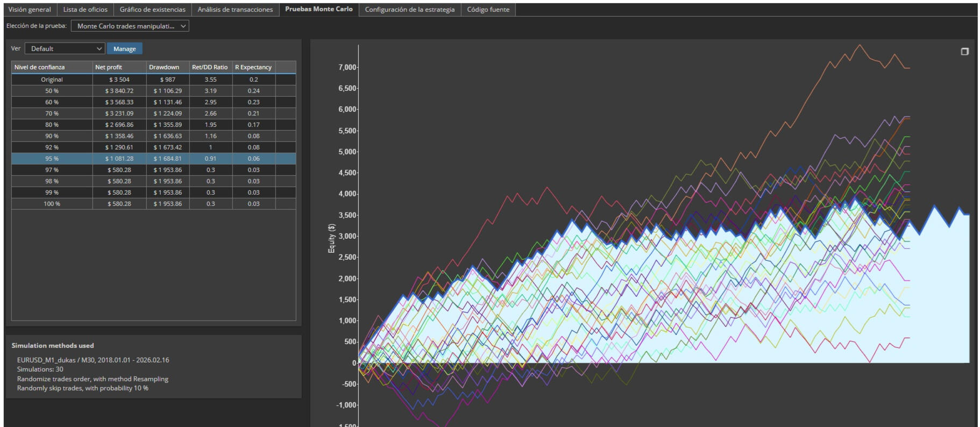Viewport: 980px width, 427px height.
Task: Select the Pruebas Monte Carlo tab
Action: pyautogui.click(x=318, y=9)
